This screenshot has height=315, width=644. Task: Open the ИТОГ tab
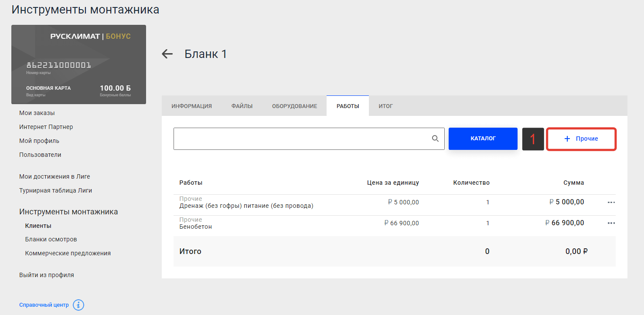click(386, 106)
